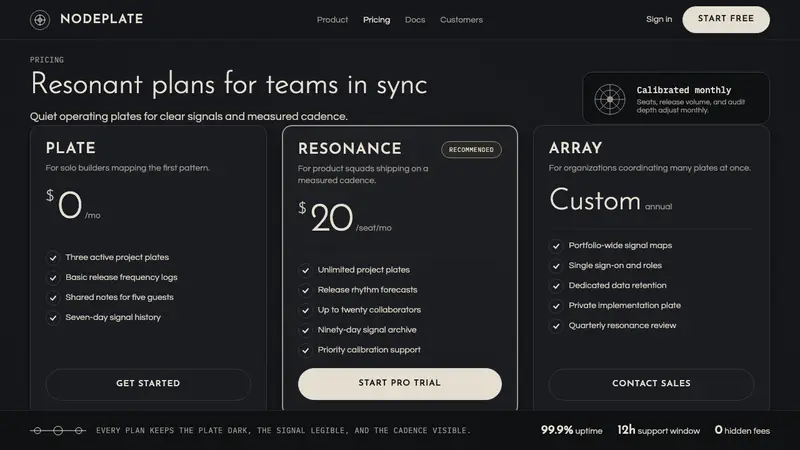
Task: Click check icon beside Shared notes for five guests
Action: tap(53, 298)
